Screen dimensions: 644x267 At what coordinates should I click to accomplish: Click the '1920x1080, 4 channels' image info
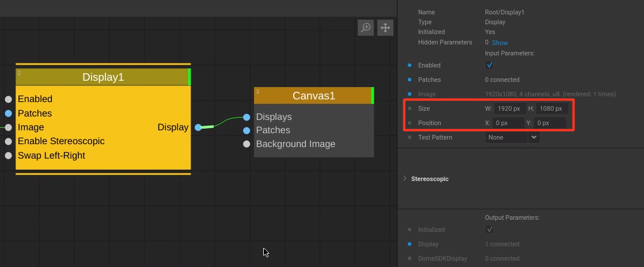550,94
